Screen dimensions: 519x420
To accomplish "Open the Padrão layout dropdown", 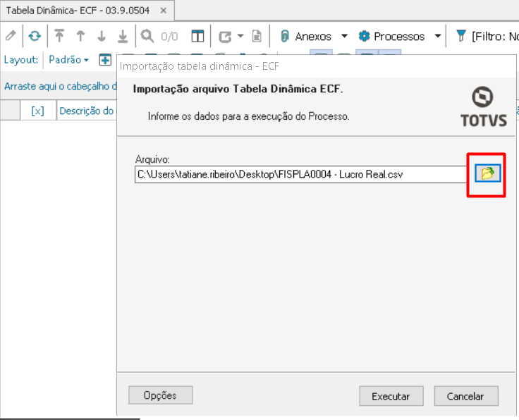I will pyautogui.click(x=68, y=60).
